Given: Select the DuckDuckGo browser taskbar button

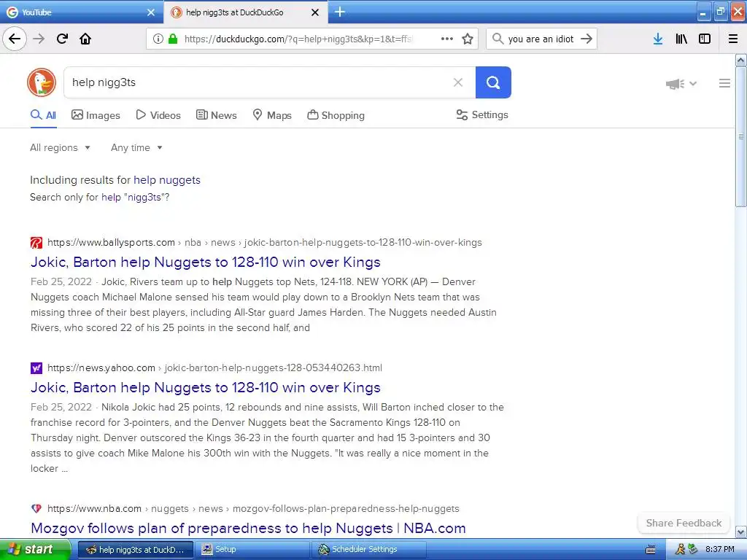Looking at the screenshot, I should [x=136, y=550].
